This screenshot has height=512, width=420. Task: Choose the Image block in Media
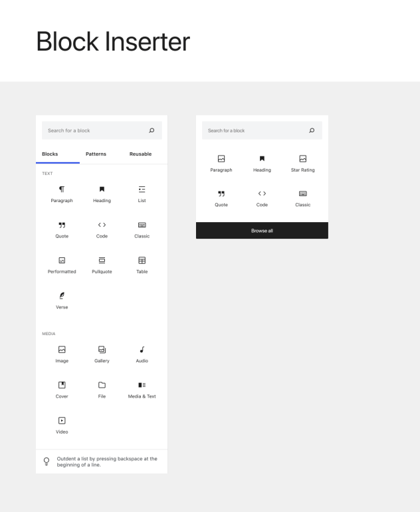[x=62, y=354]
